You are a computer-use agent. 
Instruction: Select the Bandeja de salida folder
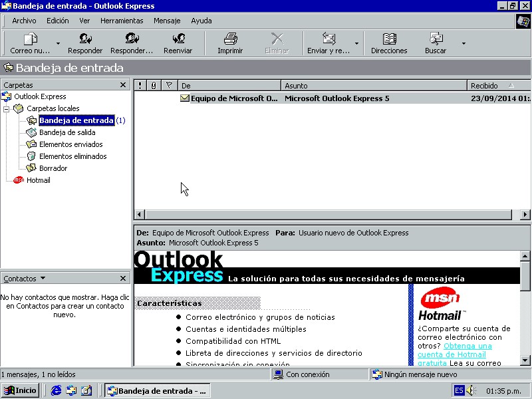67,132
